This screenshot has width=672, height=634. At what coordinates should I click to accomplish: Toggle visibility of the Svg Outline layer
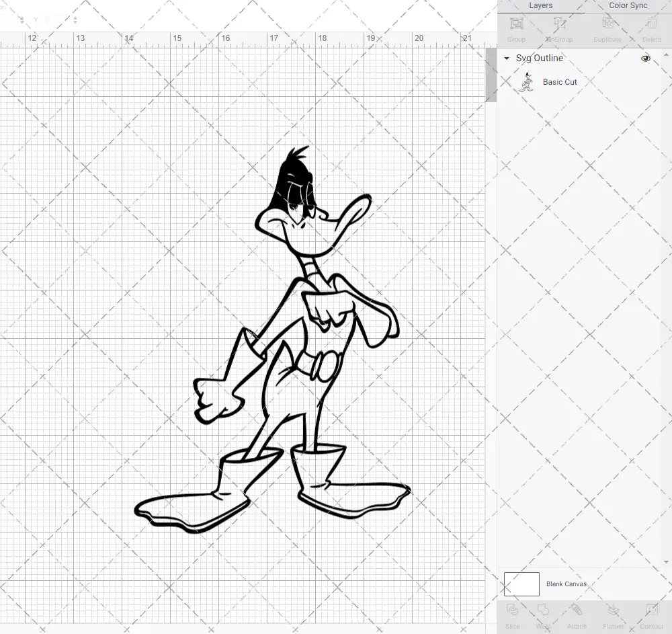coord(645,58)
